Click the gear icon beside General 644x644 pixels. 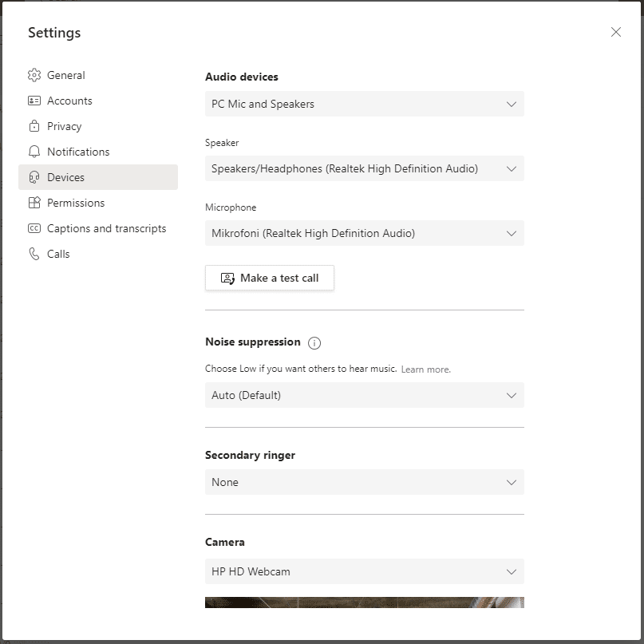[x=34, y=75]
